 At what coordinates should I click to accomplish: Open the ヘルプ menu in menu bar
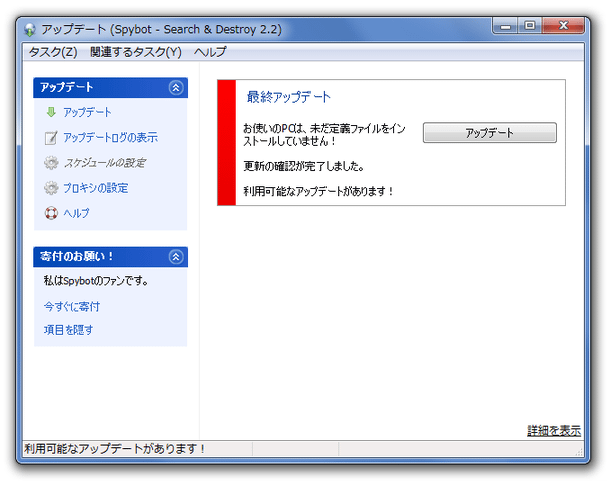[x=210, y=52]
